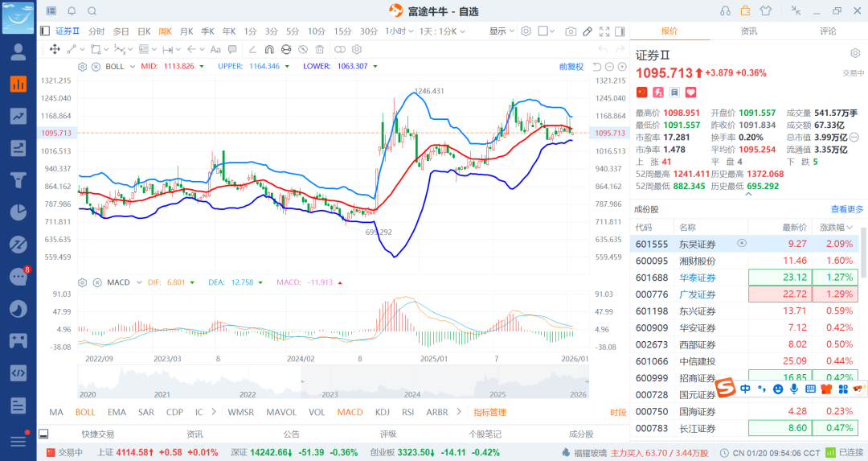Click the search magnifier icon
This screenshot has height=461, width=868.
click(92, 11)
